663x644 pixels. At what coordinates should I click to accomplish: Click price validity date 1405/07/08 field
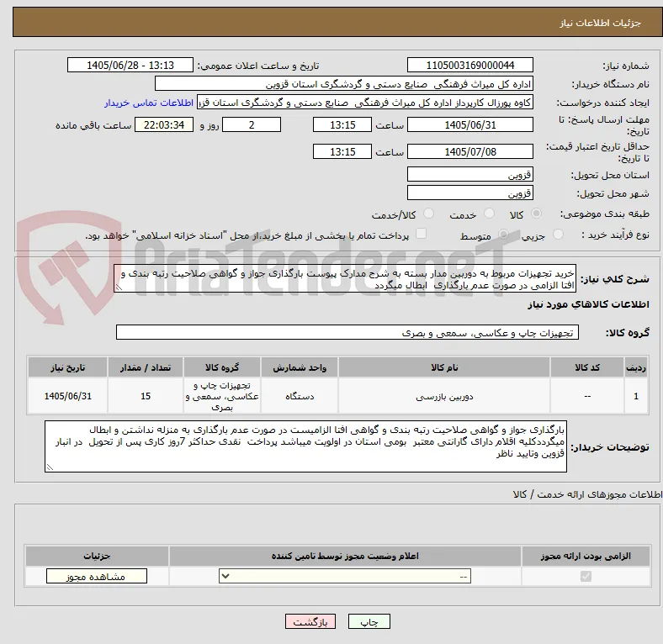[469, 151]
